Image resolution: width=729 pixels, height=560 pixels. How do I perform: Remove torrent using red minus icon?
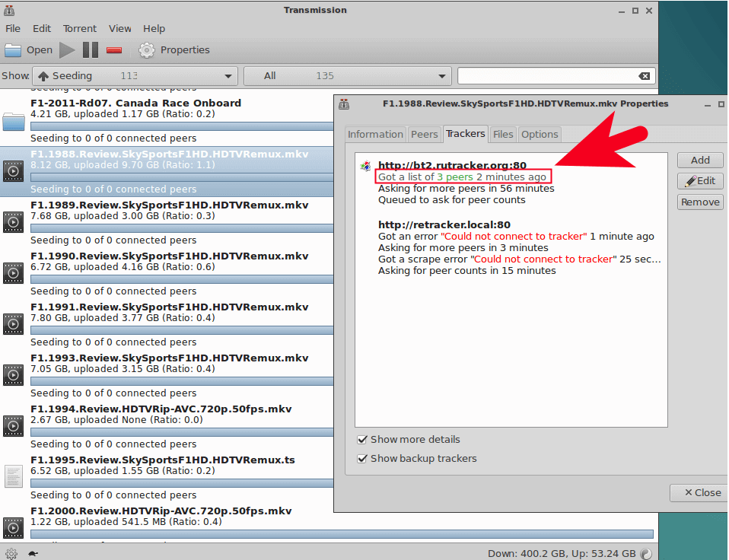click(x=114, y=50)
